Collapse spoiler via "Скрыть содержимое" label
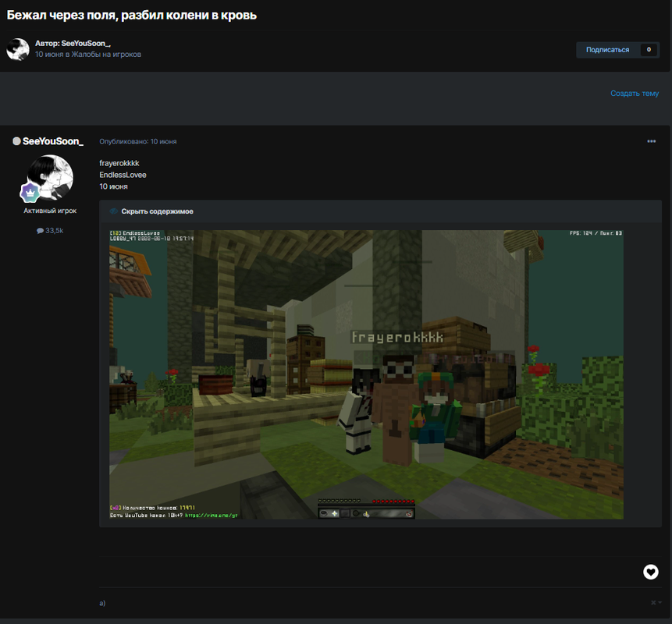The width and height of the screenshot is (672, 624). pyautogui.click(x=157, y=211)
